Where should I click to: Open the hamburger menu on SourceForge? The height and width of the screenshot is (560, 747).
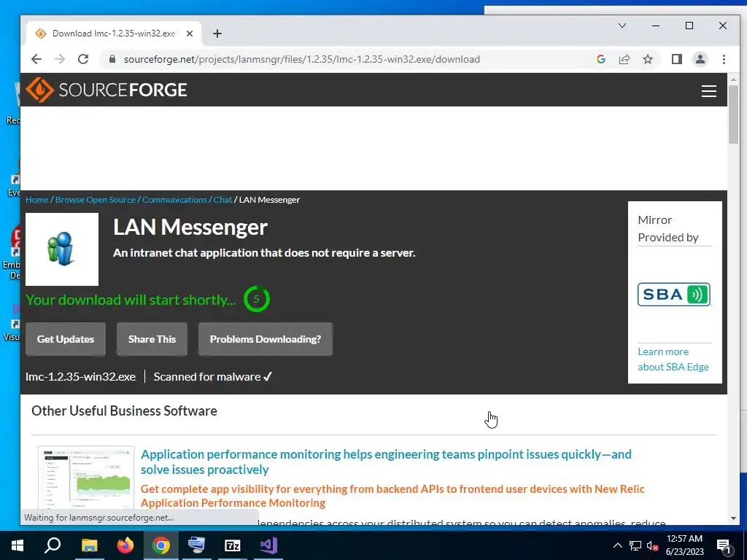click(x=709, y=91)
